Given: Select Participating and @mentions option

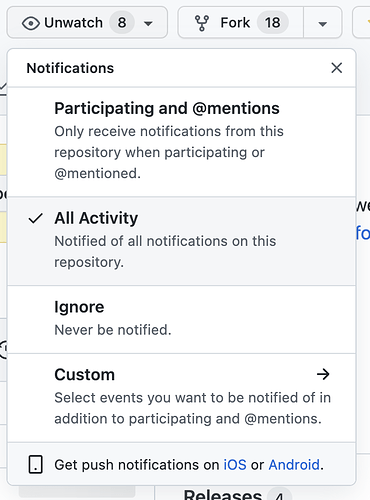Looking at the screenshot, I should click(182, 142).
